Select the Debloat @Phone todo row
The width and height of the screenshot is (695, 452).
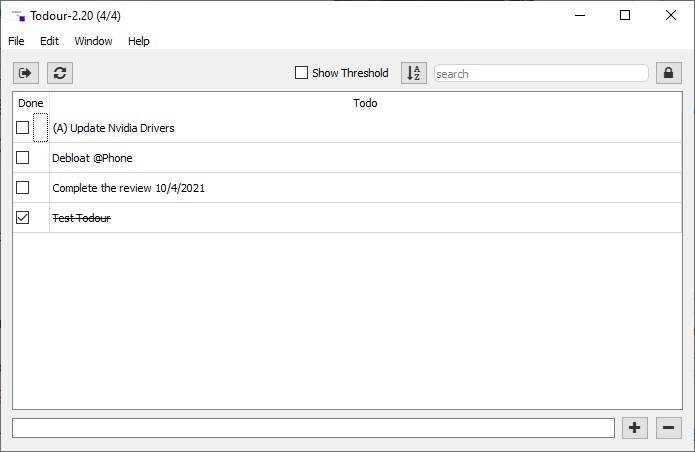(x=300, y=158)
